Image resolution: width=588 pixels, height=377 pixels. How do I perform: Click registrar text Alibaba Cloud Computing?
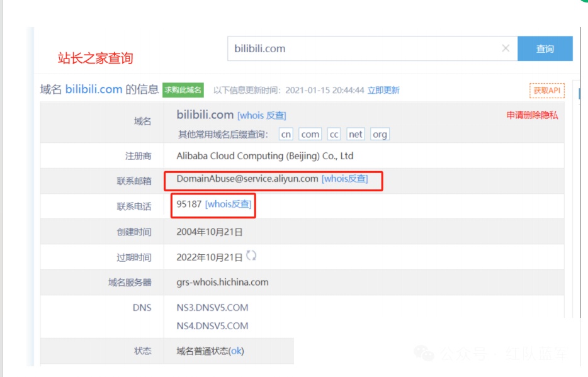click(x=265, y=156)
